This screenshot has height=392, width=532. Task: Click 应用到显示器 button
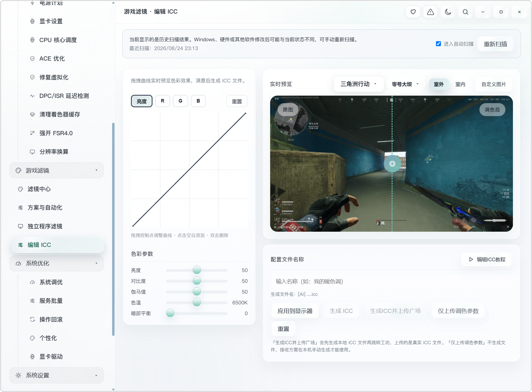(x=295, y=311)
